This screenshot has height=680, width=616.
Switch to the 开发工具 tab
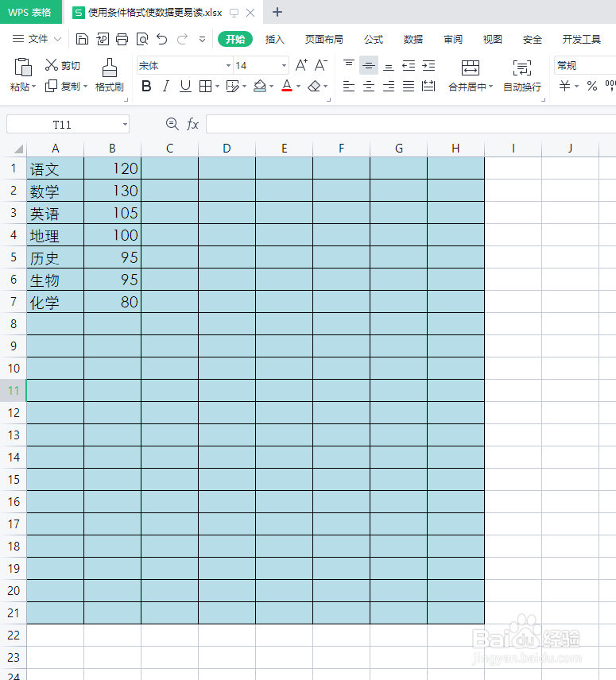[581, 39]
